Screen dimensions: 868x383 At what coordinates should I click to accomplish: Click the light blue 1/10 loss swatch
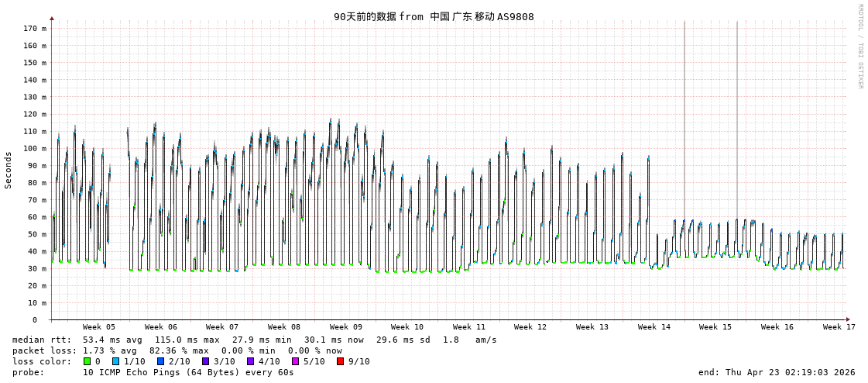pos(116,361)
